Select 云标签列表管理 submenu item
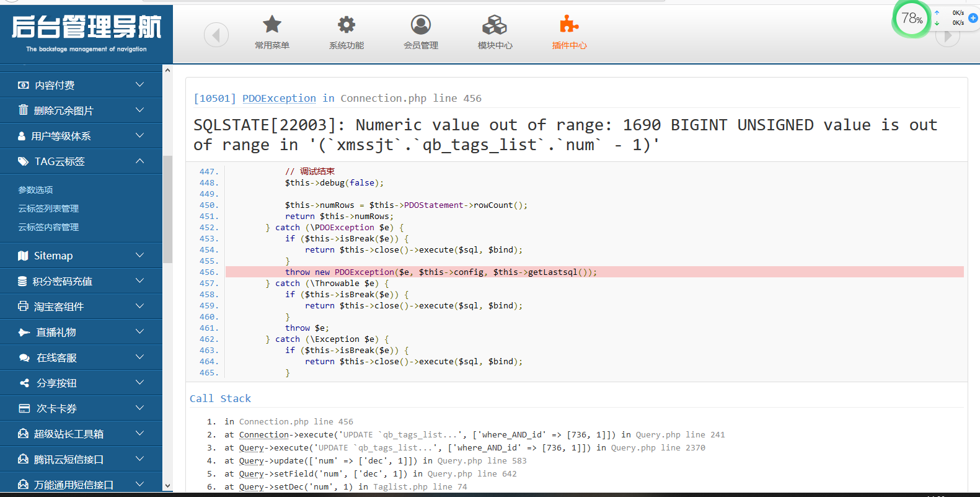The image size is (980, 497). click(48, 208)
